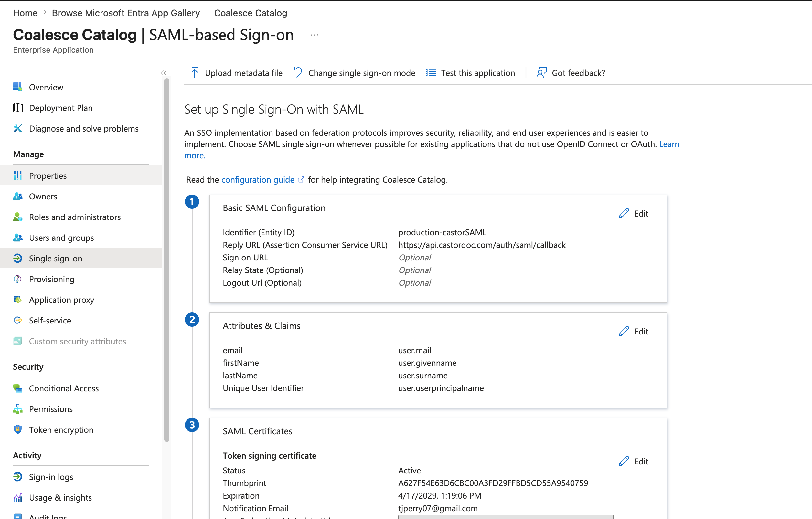812x519 pixels.
Task: Click the Token encryption shield icon
Action: pos(17,429)
